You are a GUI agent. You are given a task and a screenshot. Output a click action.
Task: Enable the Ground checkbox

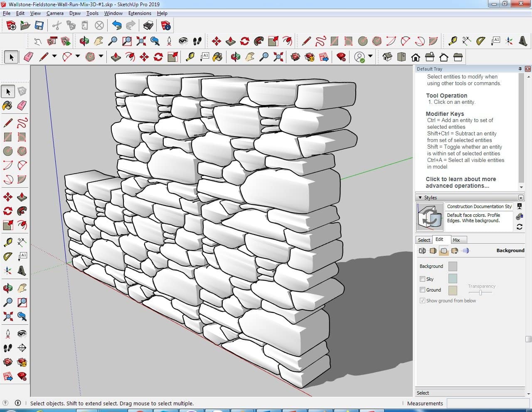coord(422,290)
